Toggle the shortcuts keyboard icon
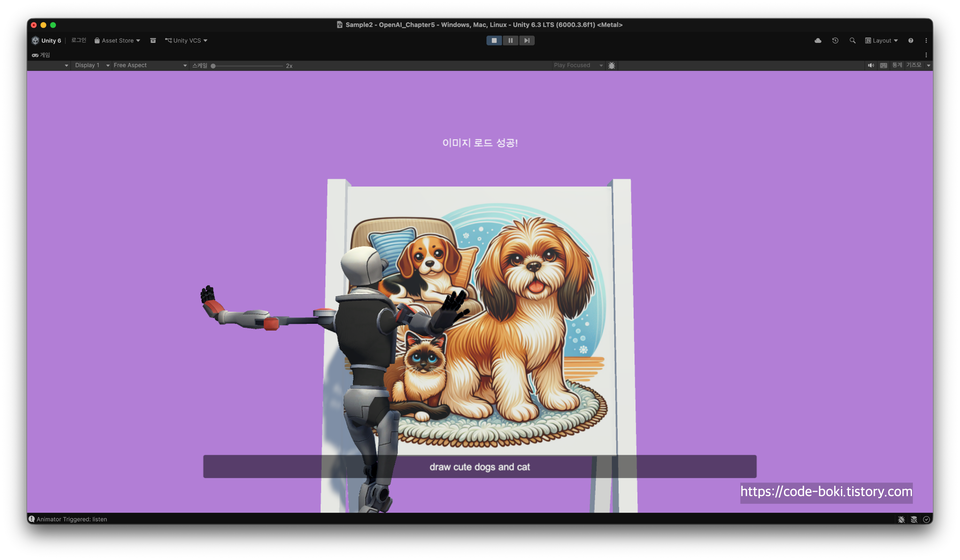Image resolution: width=960 pixels, height=560 pixels. point(884,66)
